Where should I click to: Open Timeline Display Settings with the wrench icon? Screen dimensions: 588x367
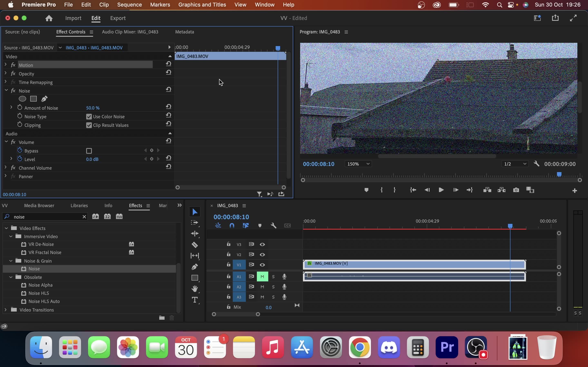point(274,225)
